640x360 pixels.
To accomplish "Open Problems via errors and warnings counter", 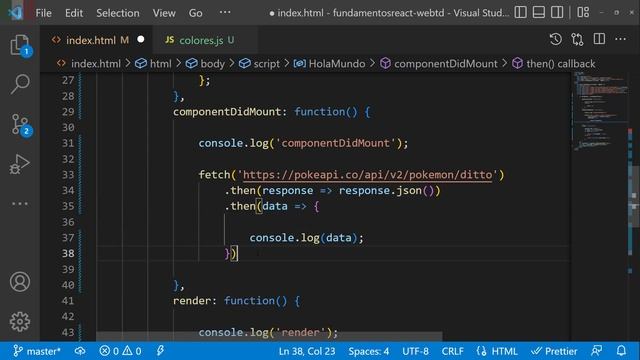I will 120,351.
